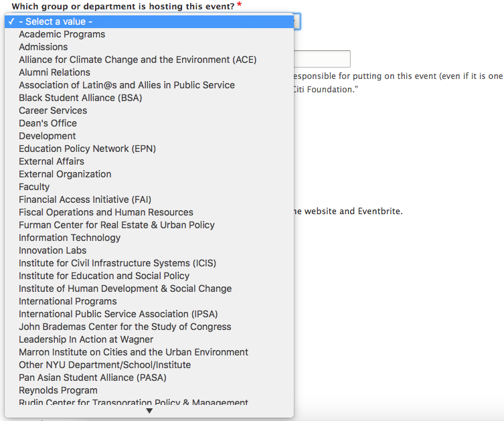
Task: Choose Academic Programs from the list
Action: (x=62, y=34)
